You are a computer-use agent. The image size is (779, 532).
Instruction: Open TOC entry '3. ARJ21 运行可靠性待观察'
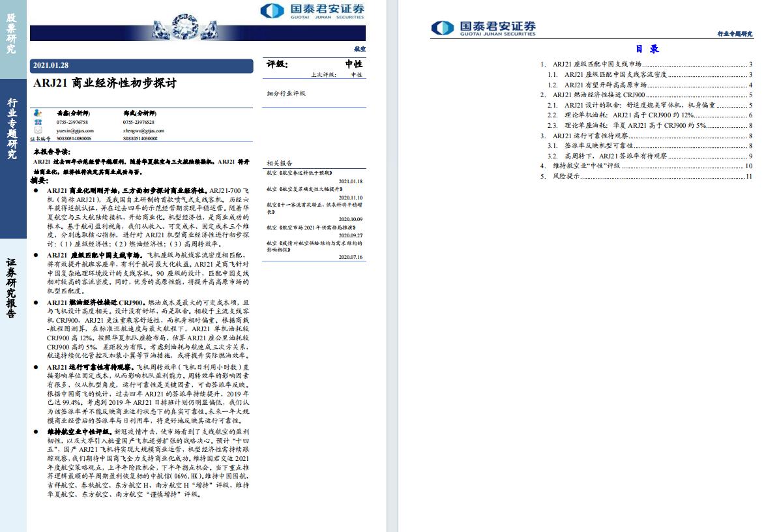coord(646,136)
